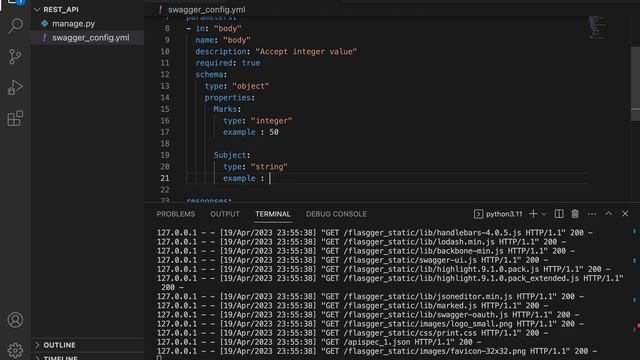Split the terminal pane

pyautogui.click(x=559, y=214)
